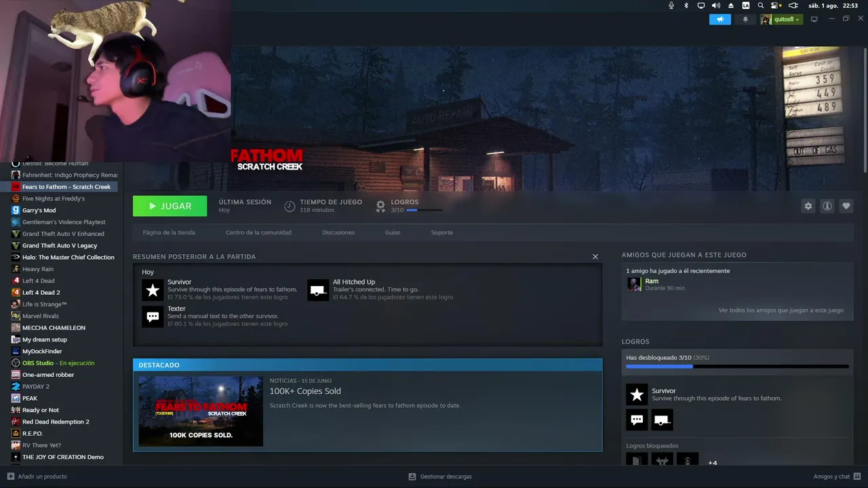This screenshot has height=488, width=868.
Task: Click the trailer achievement icon in Logros panel
Action: coord(663,420)
